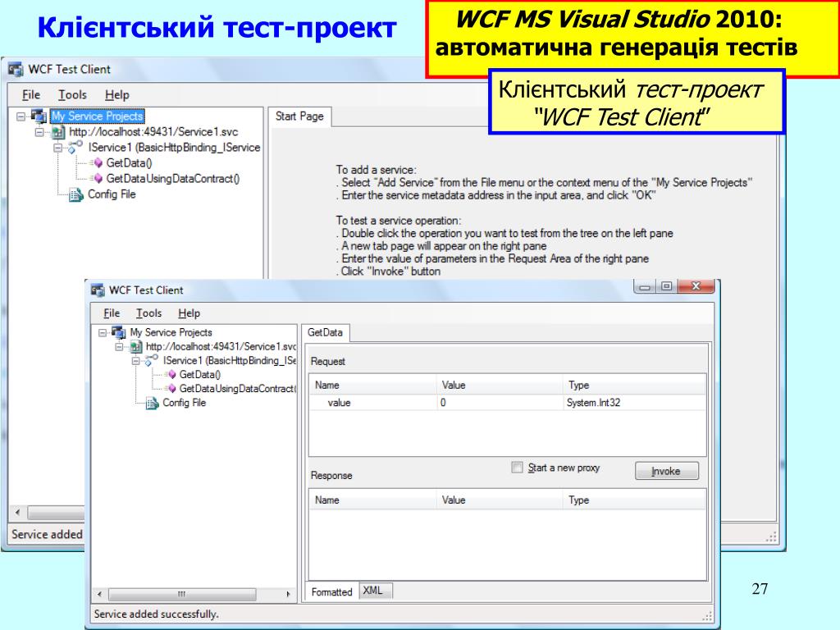The image size is (840, 630).
Task: Click the GetData() operation icon in back window
Action: [98, 163]
